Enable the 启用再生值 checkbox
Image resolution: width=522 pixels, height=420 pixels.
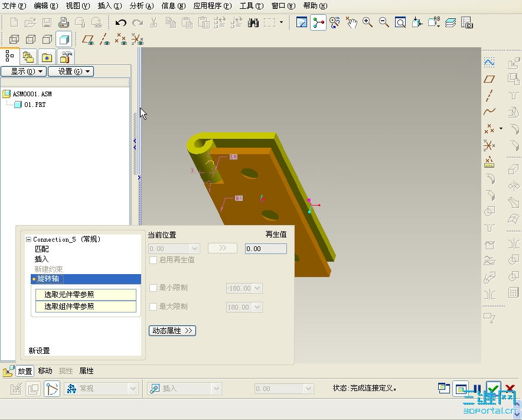tap(153, 260)
